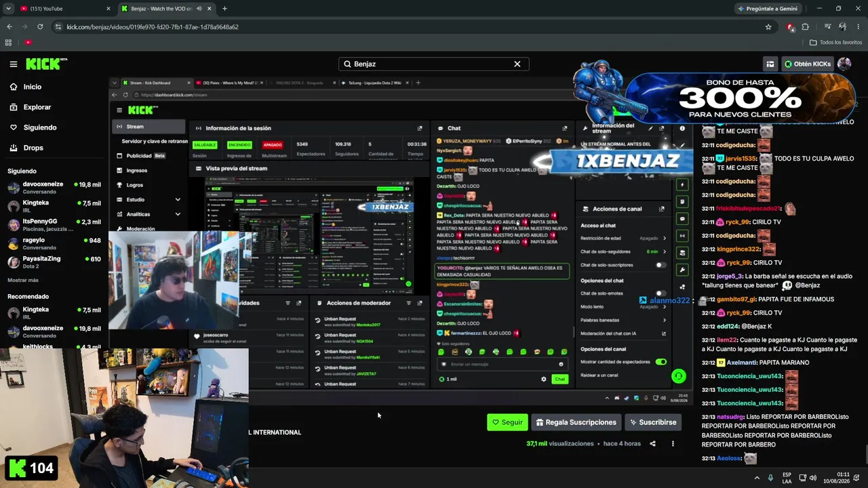Screen dimensions: 868x488
Task: Open the red extension with badge 4
Action: pyautogui.click(x=790, y=27)
